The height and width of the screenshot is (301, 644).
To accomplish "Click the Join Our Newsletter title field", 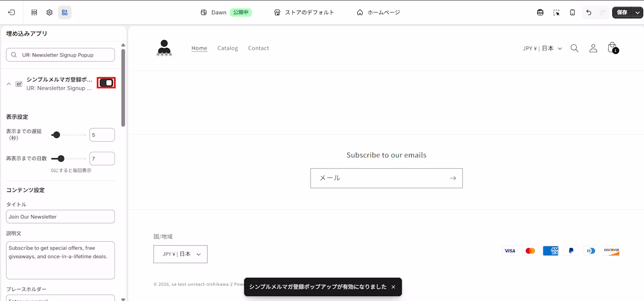I will point(60,216).
